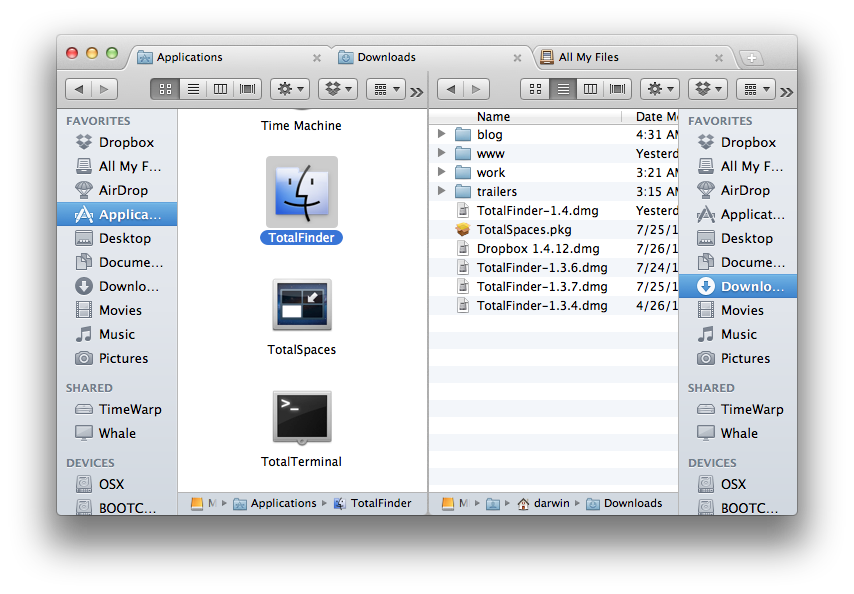The image size is (854, 594).
Task: Switch left pane to column view
Action: click(x=220, y=89)
